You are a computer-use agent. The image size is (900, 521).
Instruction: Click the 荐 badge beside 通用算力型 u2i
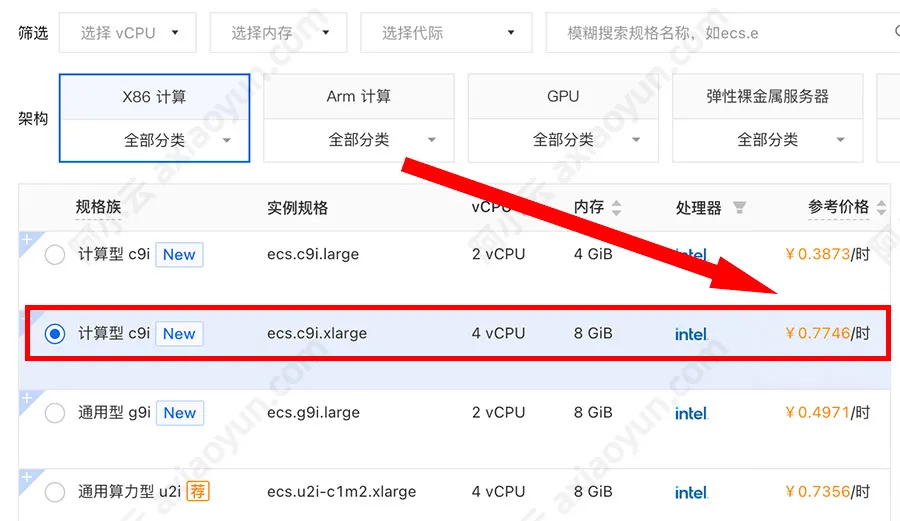(x=198, y=492)
